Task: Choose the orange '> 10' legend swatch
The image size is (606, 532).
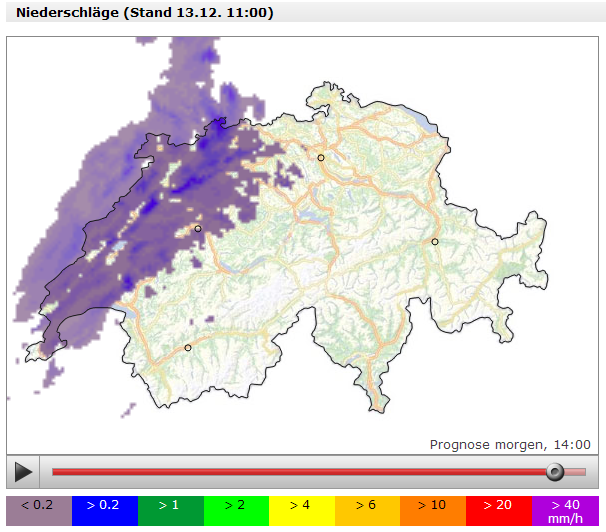Action: tap(433, 511)
